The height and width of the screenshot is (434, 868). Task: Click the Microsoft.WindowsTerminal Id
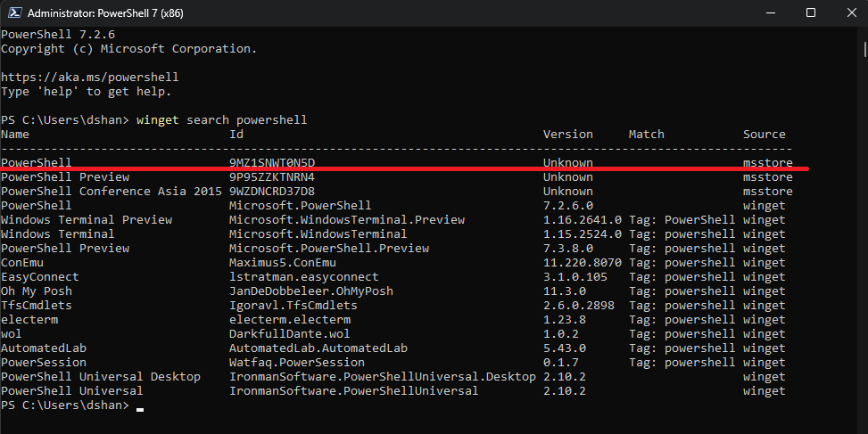(x=318, y=233)
